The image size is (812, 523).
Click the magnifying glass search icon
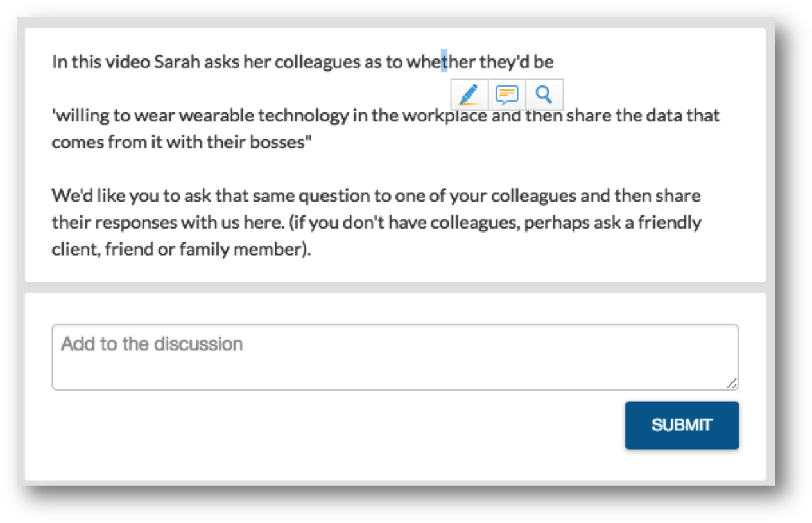pyautogui.click(x=544, y=95)
